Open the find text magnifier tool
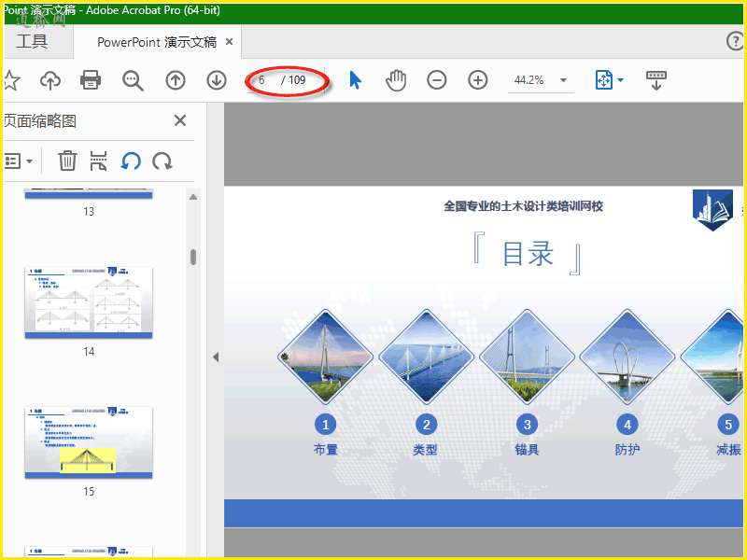 (x=133, y=80)
